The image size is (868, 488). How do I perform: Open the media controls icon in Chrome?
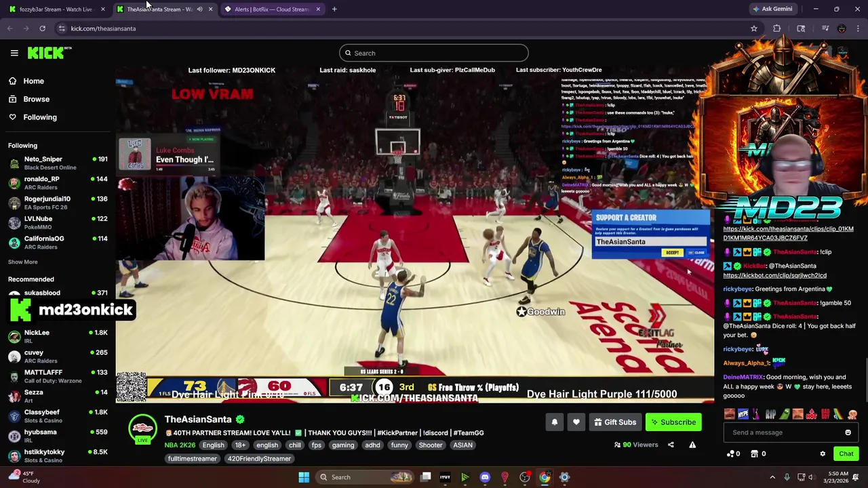click(x=825, y=28)
